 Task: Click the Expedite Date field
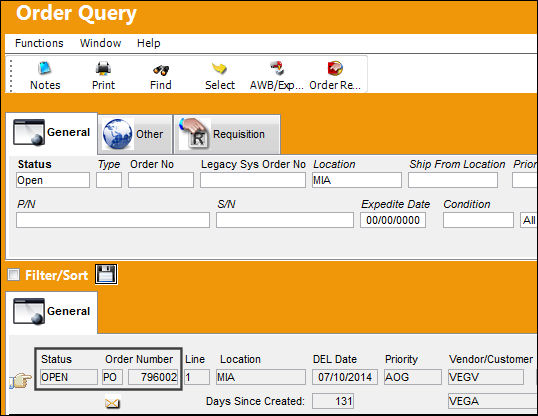click(393, 220)
